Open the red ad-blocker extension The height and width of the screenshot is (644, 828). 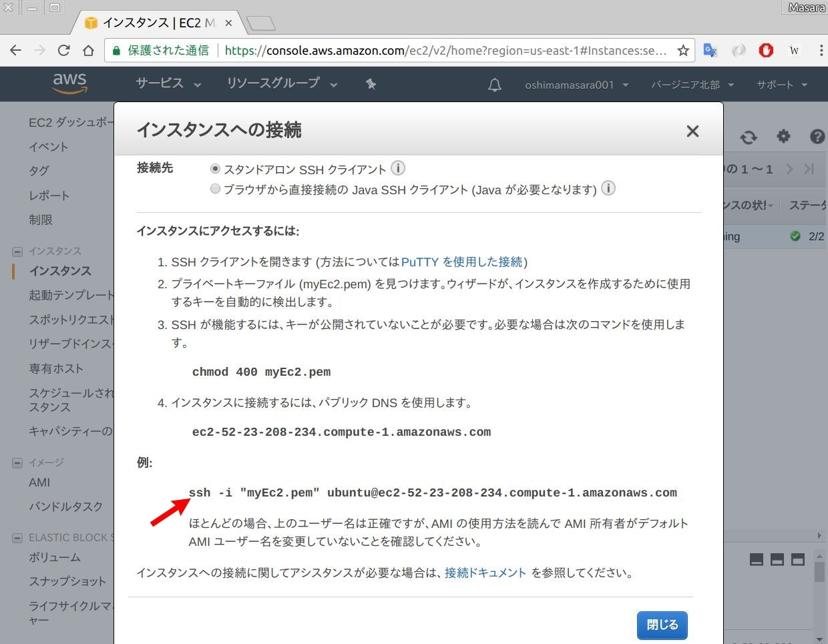[x=766, y=51]
